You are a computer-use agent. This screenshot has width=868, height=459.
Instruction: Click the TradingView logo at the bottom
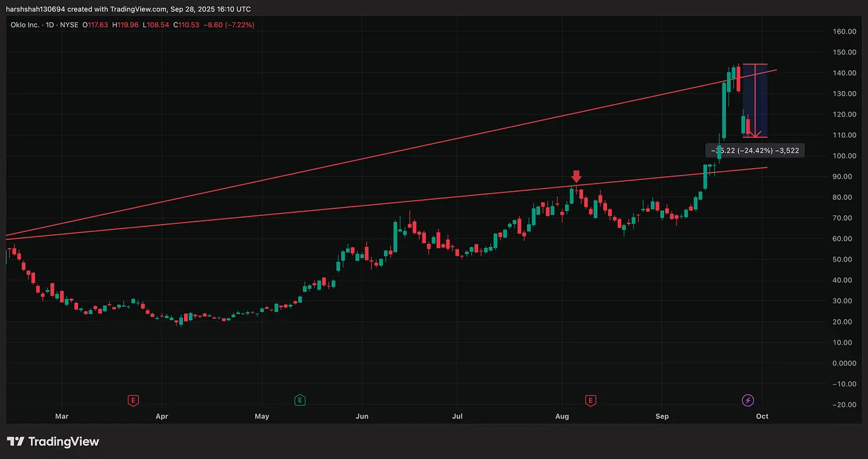coord(53,442)
